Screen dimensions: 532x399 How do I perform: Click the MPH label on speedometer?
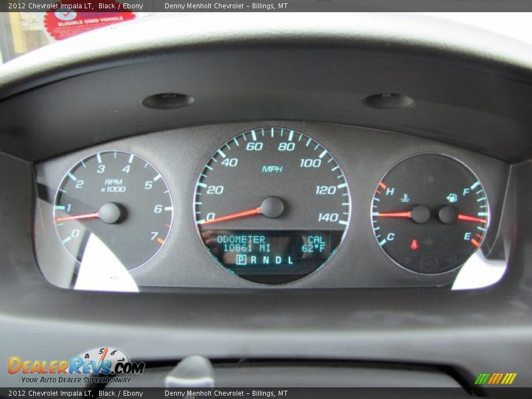(x=272, y=168)
